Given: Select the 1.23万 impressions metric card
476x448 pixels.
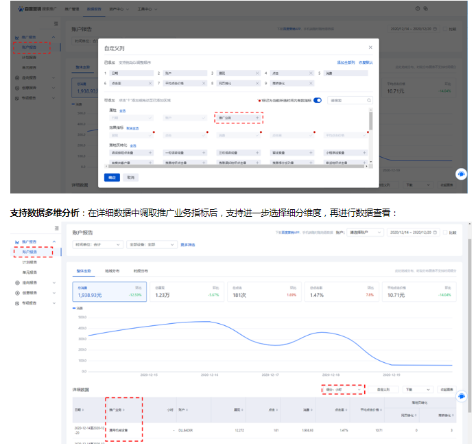Looking at the screenshot, I should click(187, 292).
